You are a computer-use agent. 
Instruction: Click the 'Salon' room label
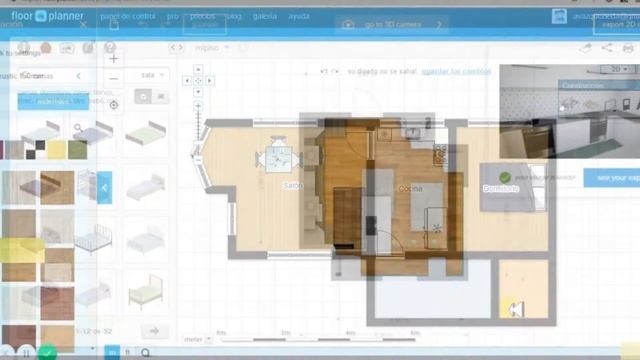[x=293, y=186]
